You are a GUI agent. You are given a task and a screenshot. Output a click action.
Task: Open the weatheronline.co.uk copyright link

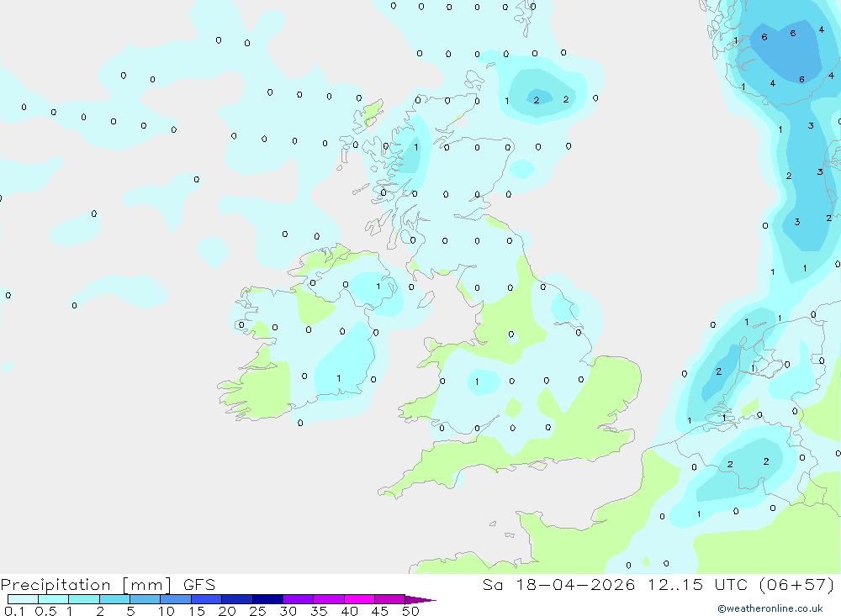pyautogui.click(x=770, y=608)
